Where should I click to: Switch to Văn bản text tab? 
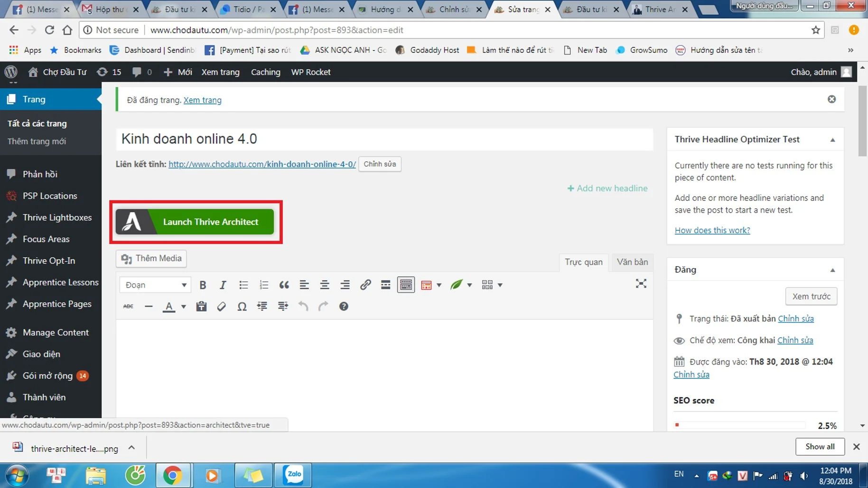click(x=632, y=262)
